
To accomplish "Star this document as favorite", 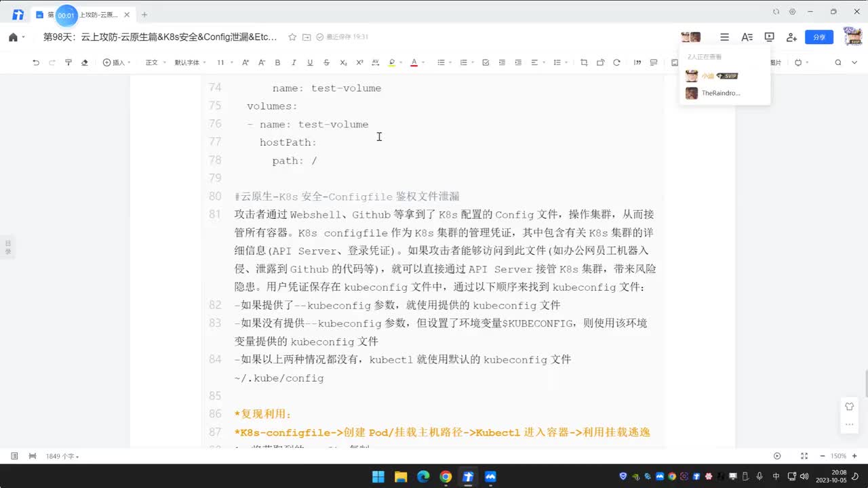I will [292, 37].
